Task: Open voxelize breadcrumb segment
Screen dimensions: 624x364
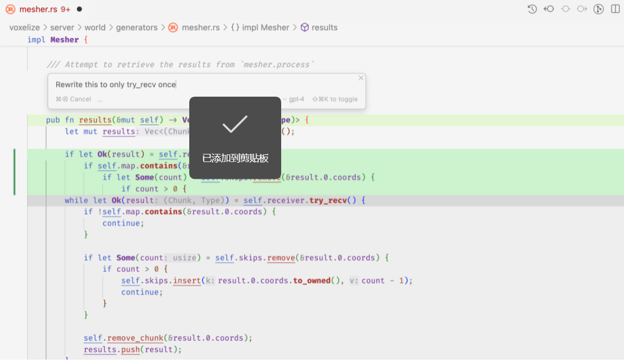Action: pos(25,28)
